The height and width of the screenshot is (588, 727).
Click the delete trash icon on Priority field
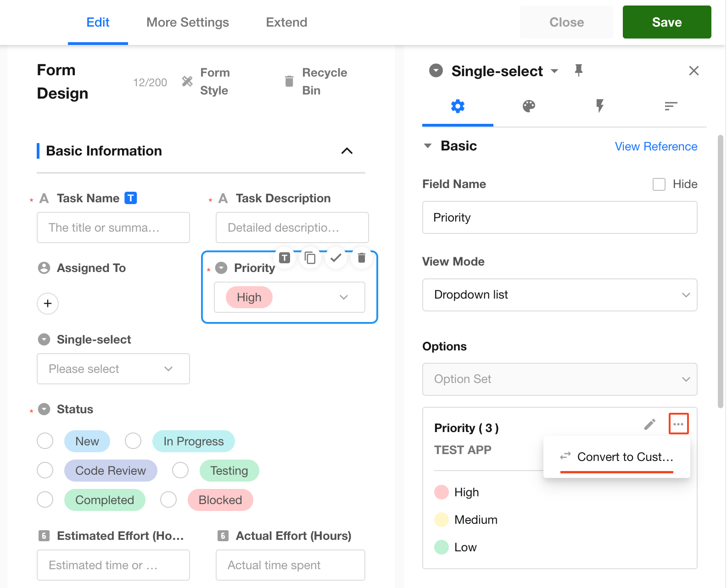coord(361,258)
